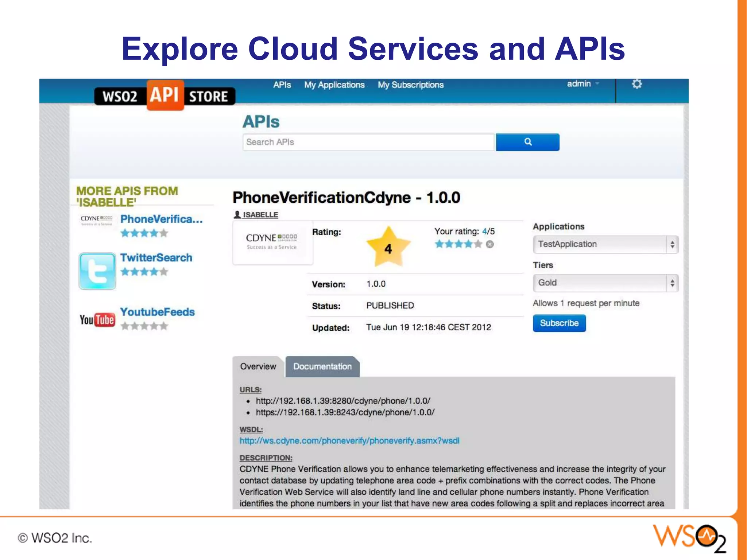This screenshot has width=747, height=560.
Task: Click the WSO2 logo in slide footer
Action: [x=689, y=538]
